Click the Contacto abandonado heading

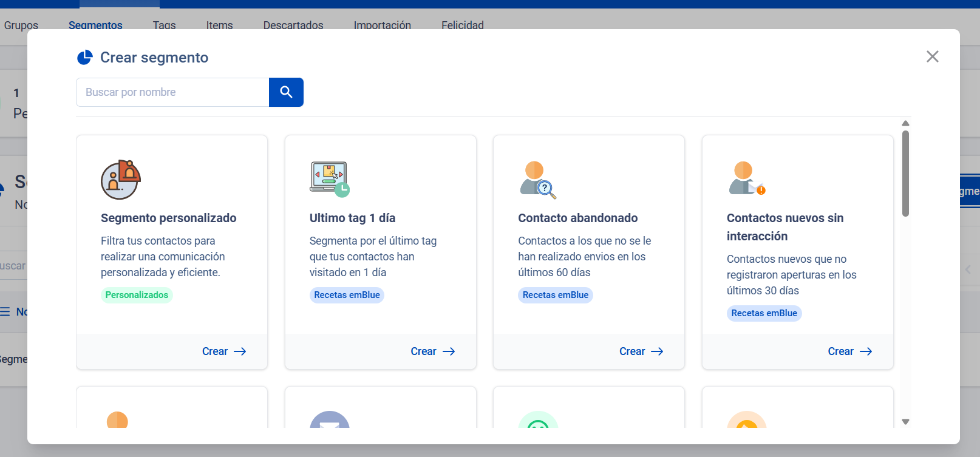pyautogui.click(x=577, y=218)
